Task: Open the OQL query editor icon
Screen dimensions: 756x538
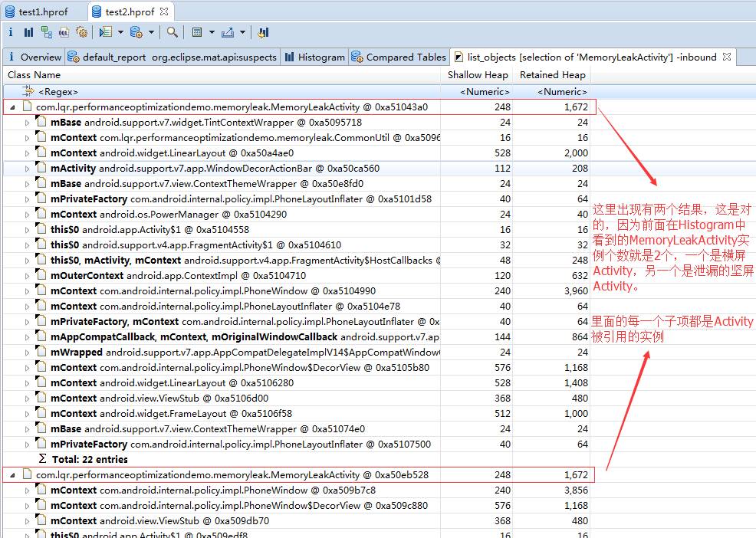Action: (x=64, y=32)
